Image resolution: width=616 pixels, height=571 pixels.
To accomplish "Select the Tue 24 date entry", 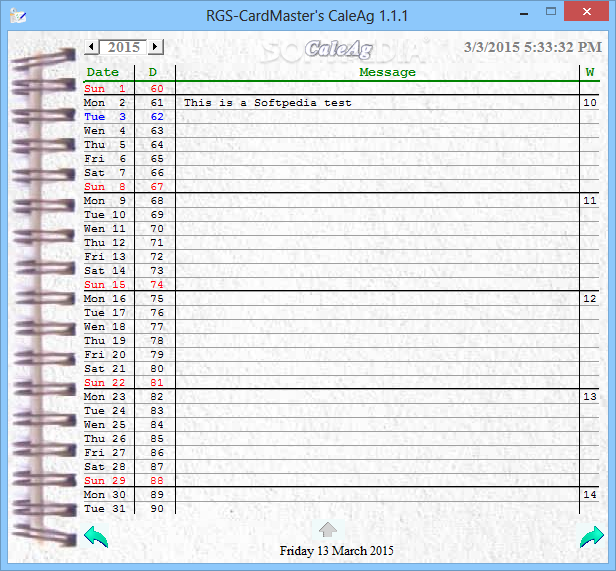I will click(x=104, y=411).
